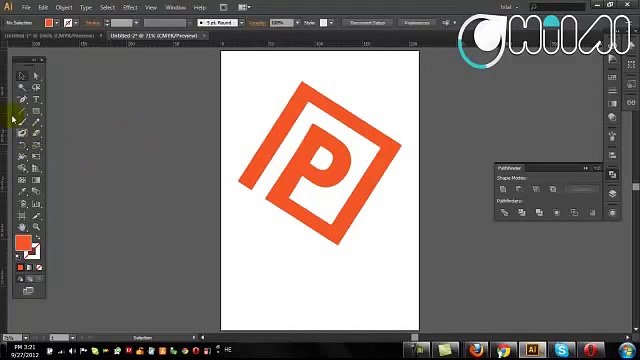Open the Window menu
Viewport: 640px width, 360px height.
coord(176,8)
